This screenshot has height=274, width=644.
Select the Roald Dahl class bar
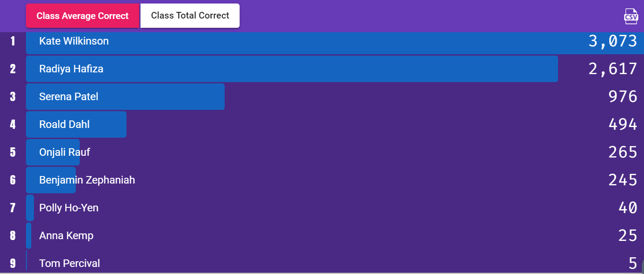click(76, 124)
